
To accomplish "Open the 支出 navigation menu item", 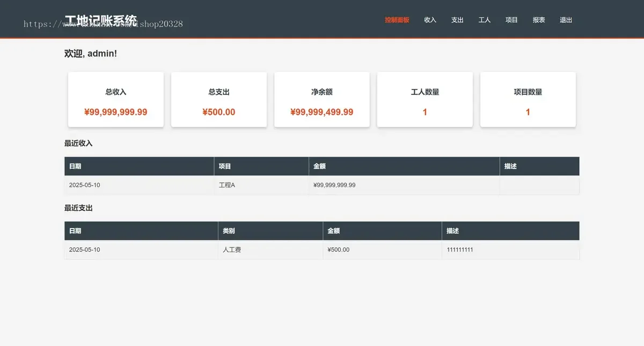I will coord(457,20).
